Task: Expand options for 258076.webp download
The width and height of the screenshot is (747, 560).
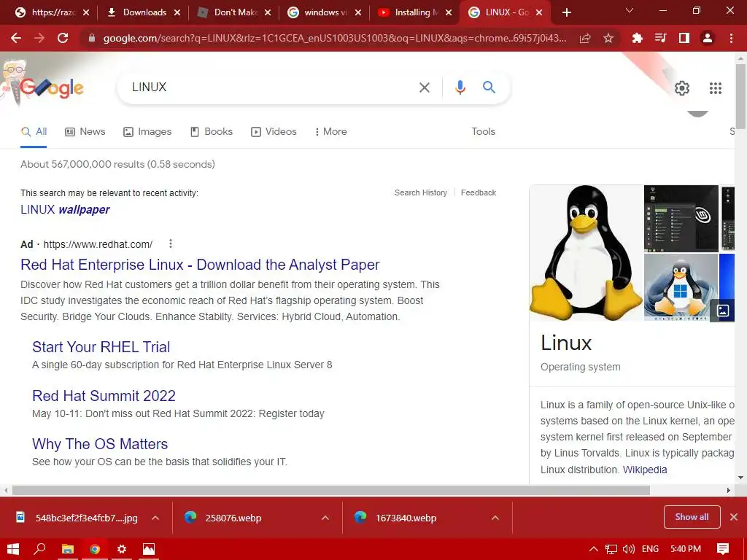Action: [x=325, y=518]
